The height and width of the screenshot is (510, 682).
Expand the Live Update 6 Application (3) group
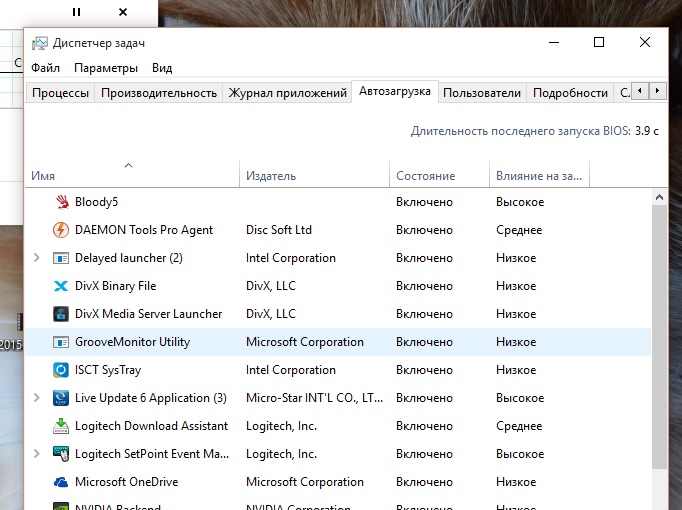pos(37,398)
